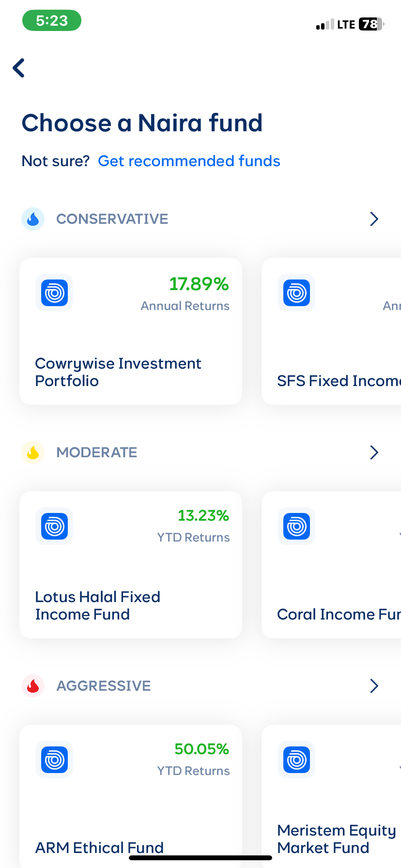Expand the CONSERVATIVE funds list via its chevron

click(373, 219)
